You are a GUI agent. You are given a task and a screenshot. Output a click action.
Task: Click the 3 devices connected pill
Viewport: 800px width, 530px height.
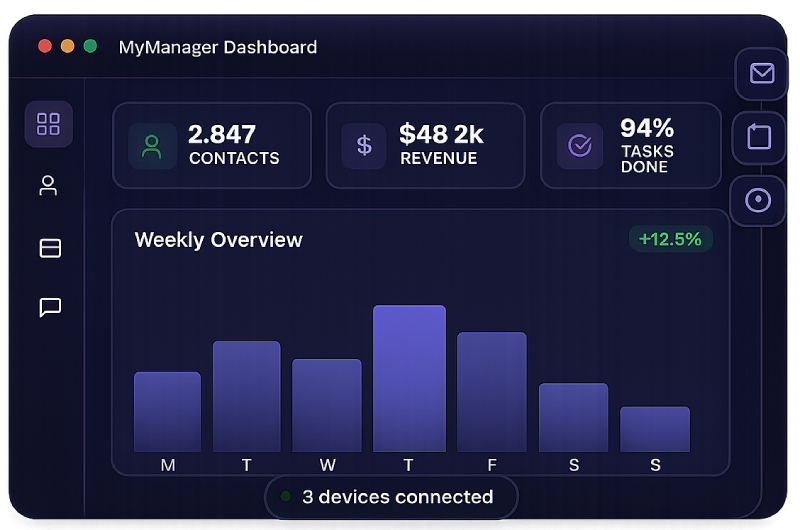coord(391,497)
